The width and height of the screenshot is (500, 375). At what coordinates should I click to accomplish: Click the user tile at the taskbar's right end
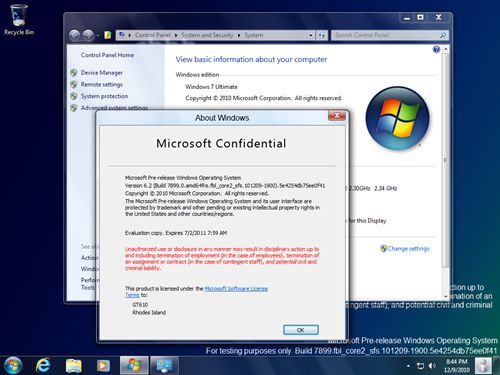coord(483,366)
